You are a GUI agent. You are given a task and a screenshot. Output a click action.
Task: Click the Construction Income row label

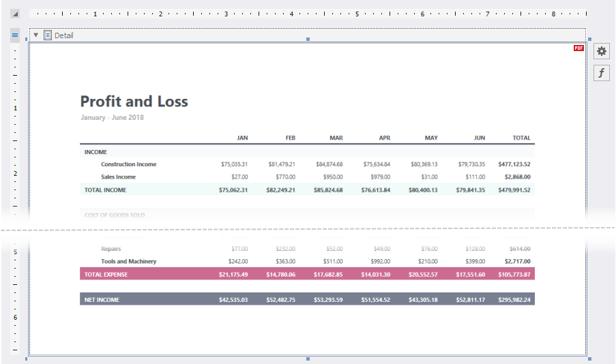[128, 164]
